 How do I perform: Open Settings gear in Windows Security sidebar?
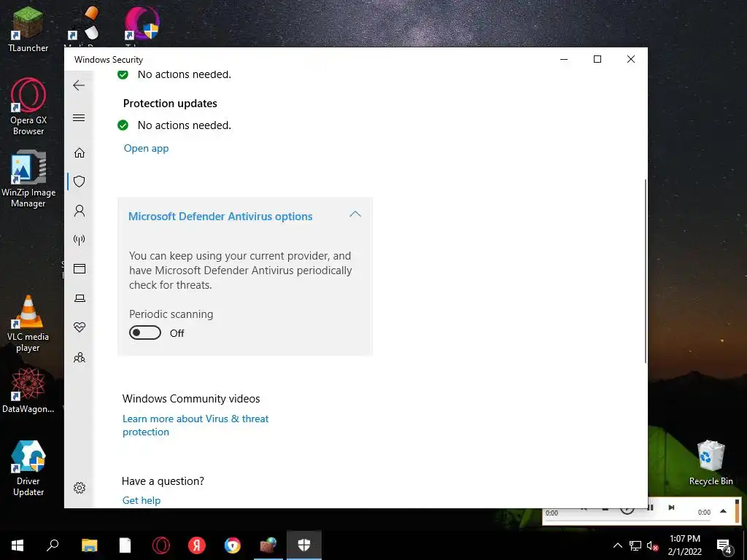(x=80, y=488)
